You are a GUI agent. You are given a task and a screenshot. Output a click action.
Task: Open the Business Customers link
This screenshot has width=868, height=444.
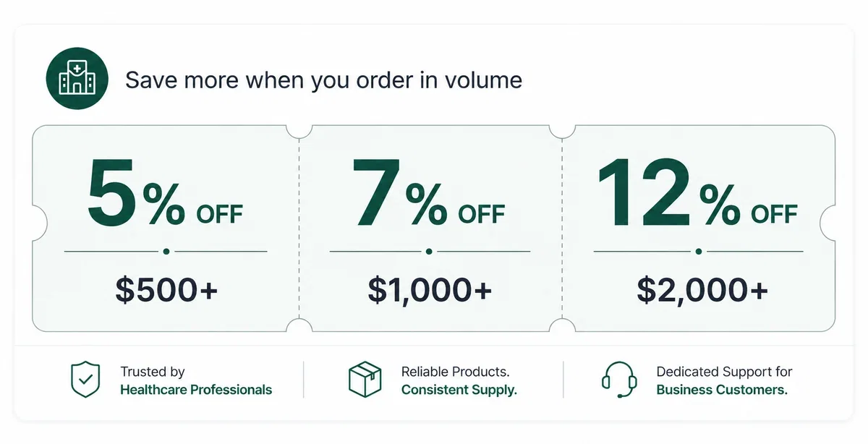coord(722,390)
